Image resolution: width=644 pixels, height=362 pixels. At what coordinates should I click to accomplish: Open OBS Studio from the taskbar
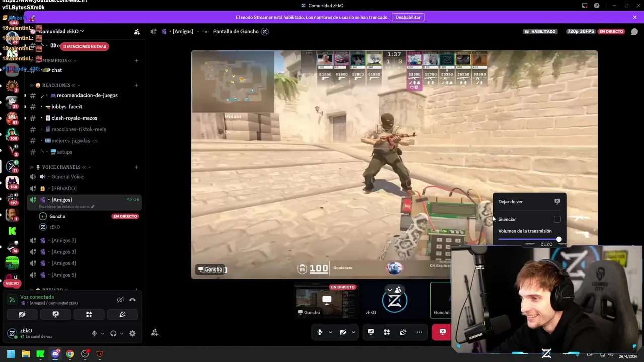pos(85,354)
